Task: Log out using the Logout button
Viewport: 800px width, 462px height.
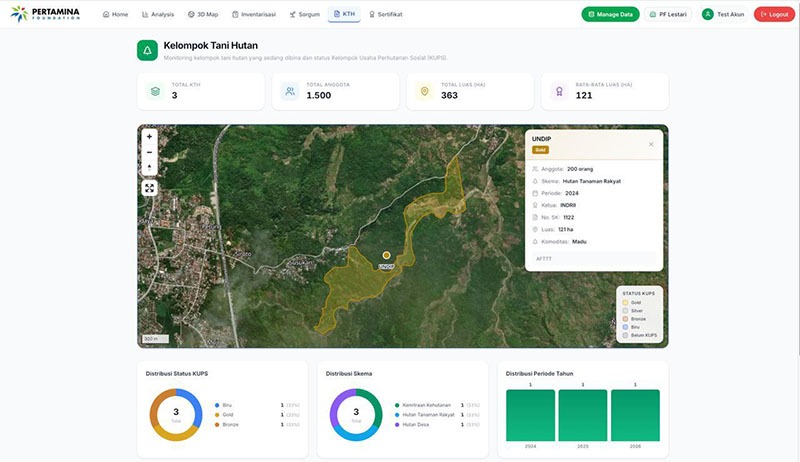Action: [x=774, y=14]
